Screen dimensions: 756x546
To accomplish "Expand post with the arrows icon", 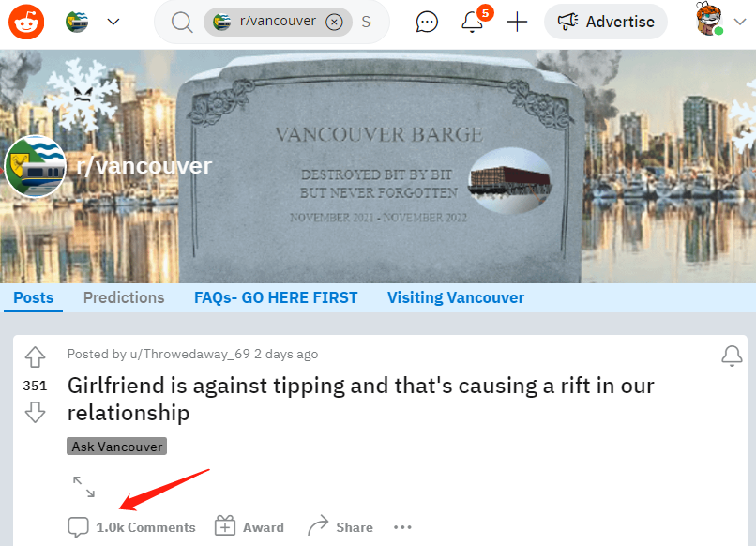I will pos(83,487).
